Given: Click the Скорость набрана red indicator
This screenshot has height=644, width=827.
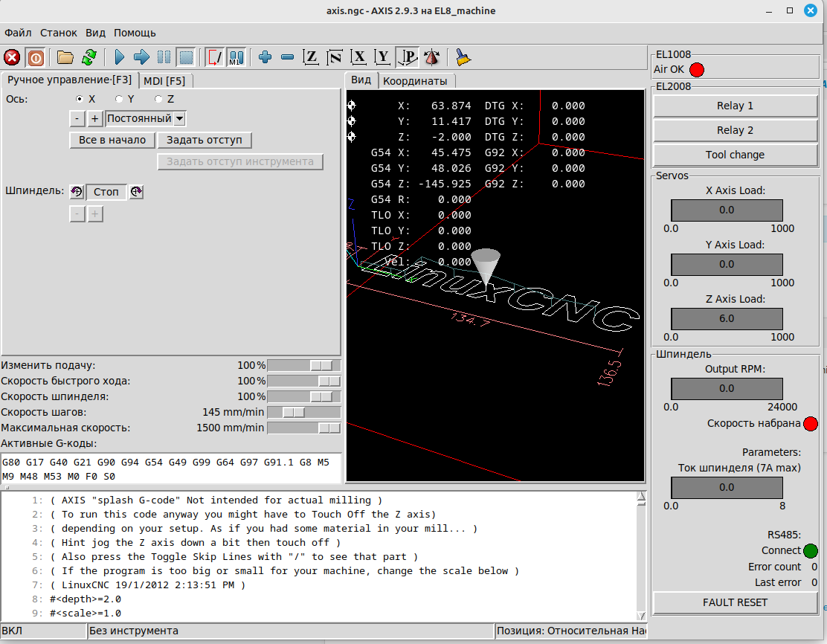Looking at the screenshot, I should click(811, 424).
